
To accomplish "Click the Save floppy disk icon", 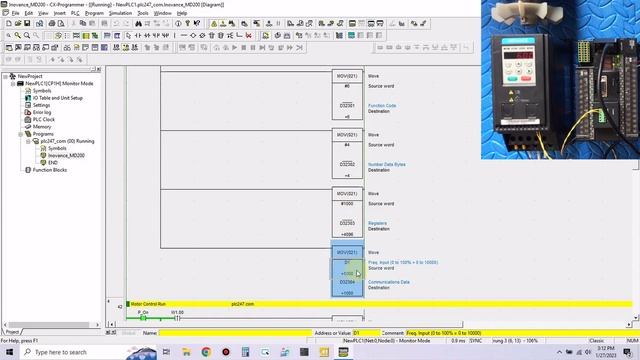I will (27, 24).
